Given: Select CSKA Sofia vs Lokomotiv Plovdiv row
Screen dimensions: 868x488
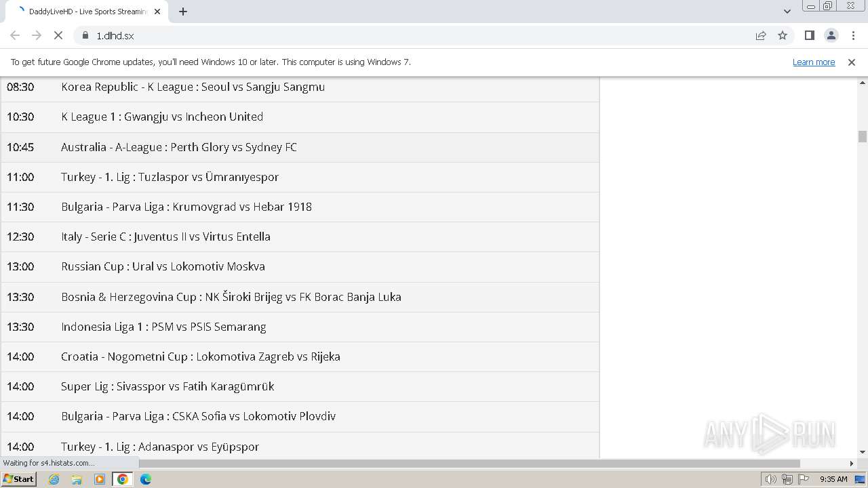Looking at the screenshot, I should pyautogui.click(x=300, y=416).
